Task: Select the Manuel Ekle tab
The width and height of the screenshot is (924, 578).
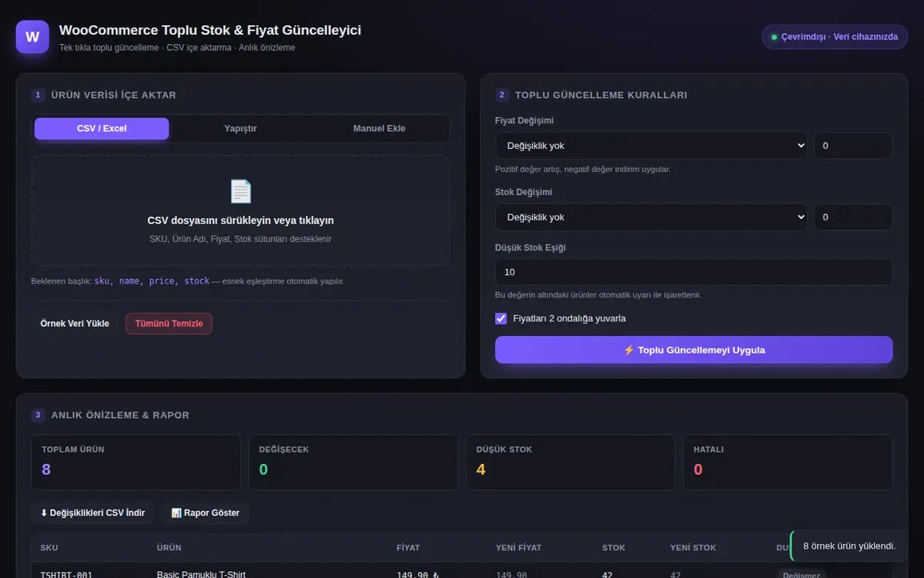Action: point(379,129)
